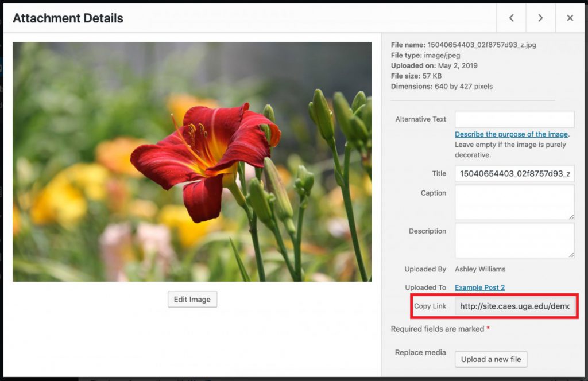The image size is (588, 381).
Task: Click the 'Uploaded To' label
Action: [425, 287]
